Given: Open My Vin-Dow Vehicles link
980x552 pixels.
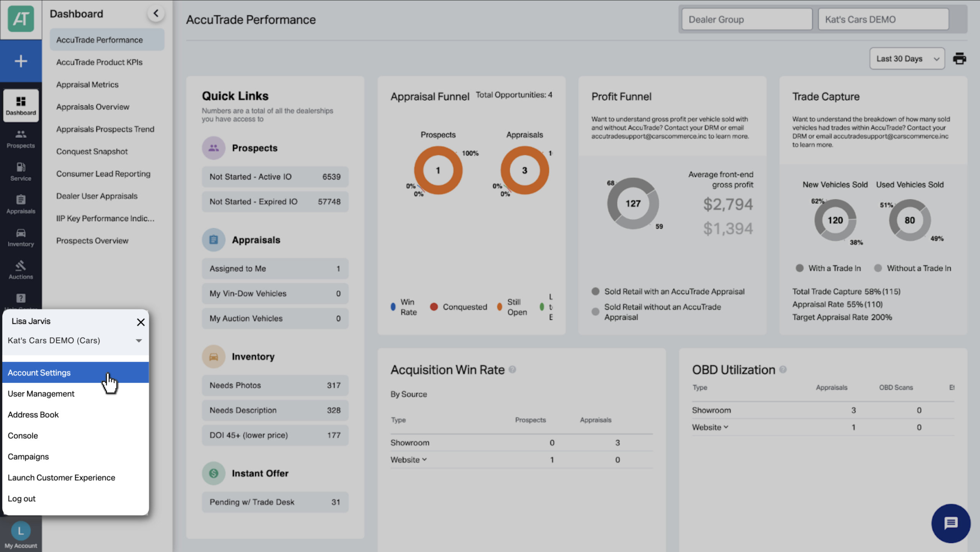Looking at the screenshot, I should [275, 293].
